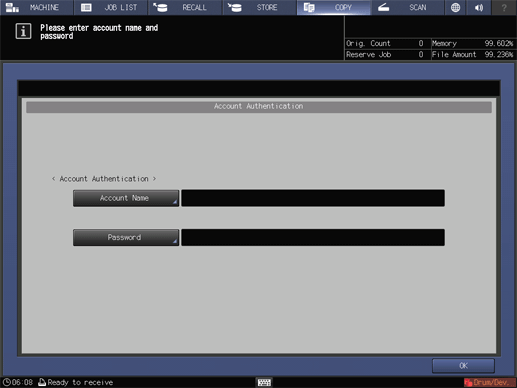Click the information icon beside the message
Viewport: 517px width, 388px height.
pos(23,31)
